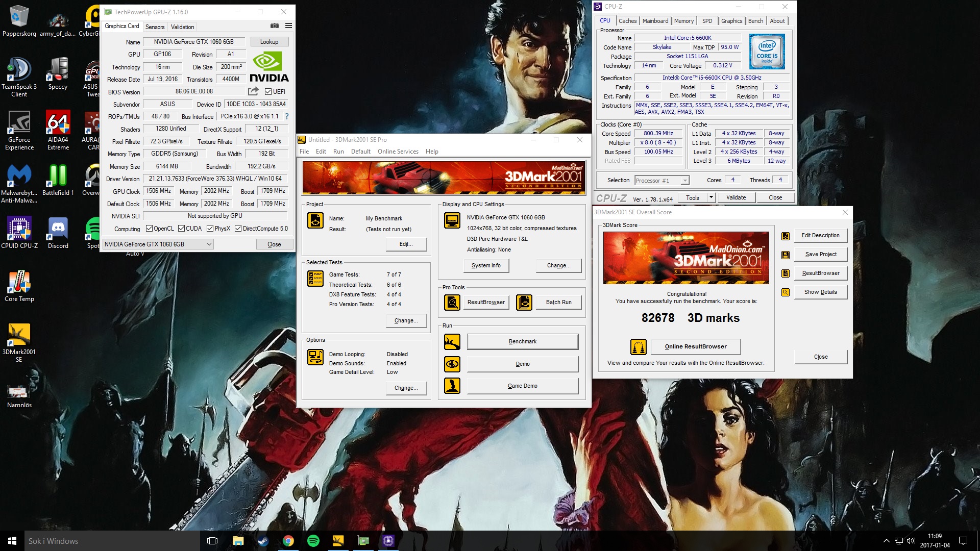Open the Bench tab in CPU-Z
Viewport: 980px width, 551px height.
755,21
